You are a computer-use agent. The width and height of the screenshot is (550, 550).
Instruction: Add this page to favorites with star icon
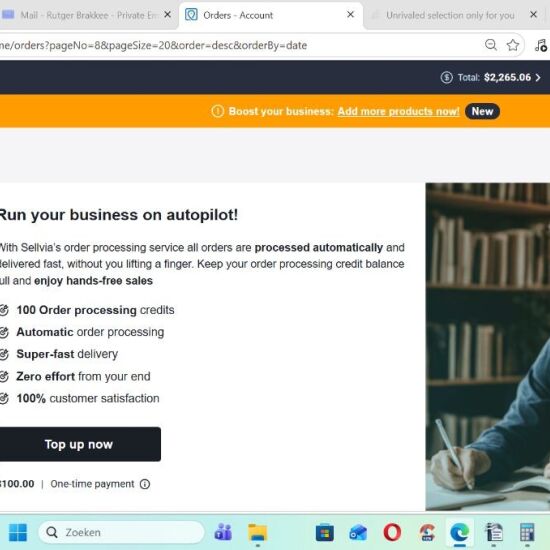[512, 45]
